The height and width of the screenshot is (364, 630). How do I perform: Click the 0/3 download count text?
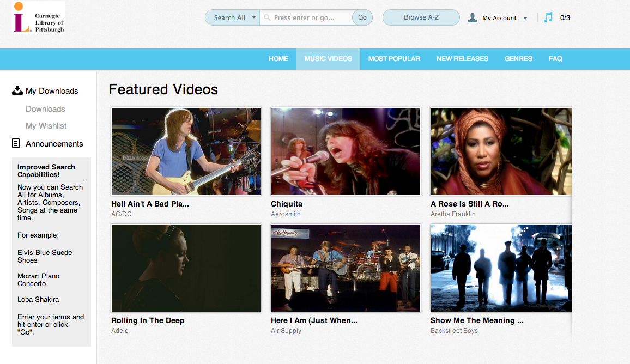[x=565, y=17]
